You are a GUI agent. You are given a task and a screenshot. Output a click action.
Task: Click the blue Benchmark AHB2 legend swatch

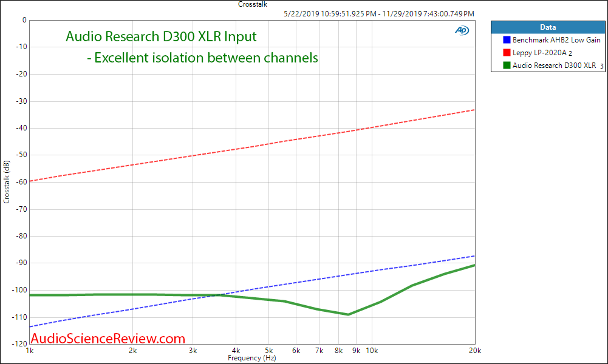(507, 40)
